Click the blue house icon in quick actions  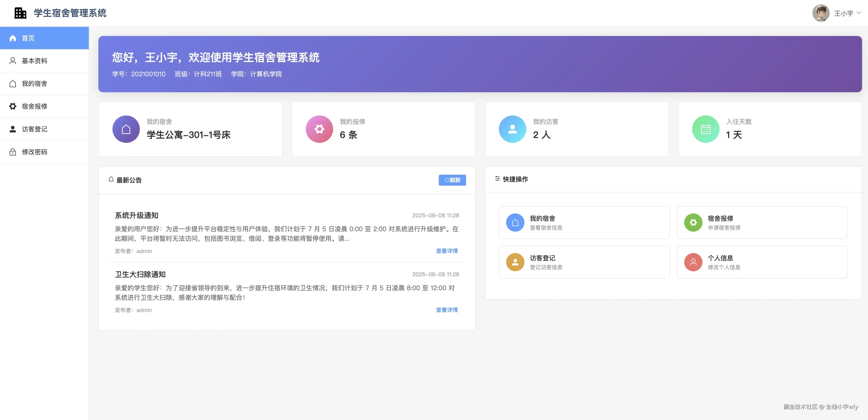[x=515, y=223]
